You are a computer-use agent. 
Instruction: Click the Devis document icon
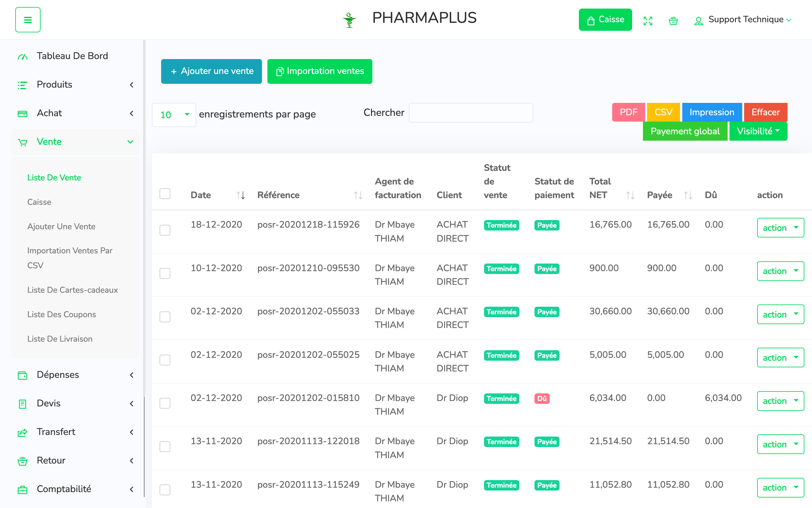[x=23, y=404]
